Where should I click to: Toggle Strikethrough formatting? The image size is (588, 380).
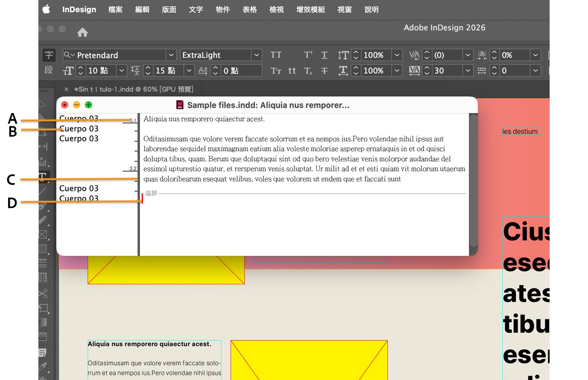324,71
